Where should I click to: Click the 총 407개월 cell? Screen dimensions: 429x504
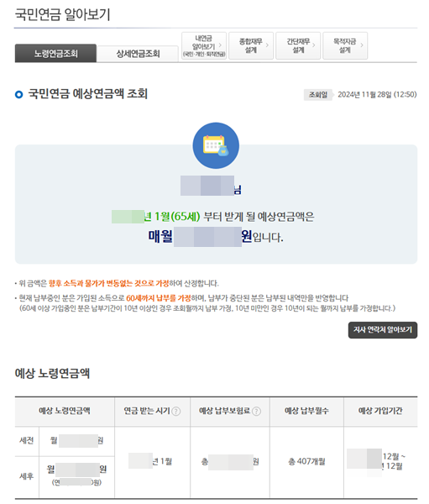(x=306, y=461)
